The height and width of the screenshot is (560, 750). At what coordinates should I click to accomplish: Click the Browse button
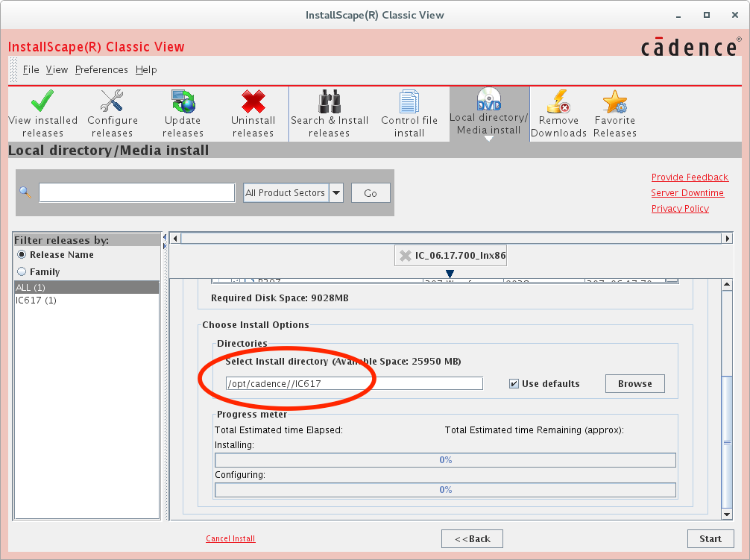pos(634,383)
